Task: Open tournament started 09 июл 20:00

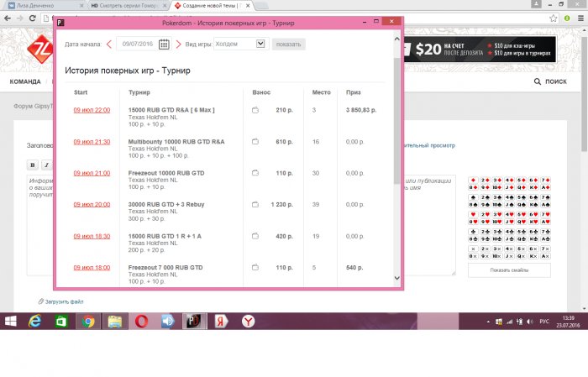Action: click(x=92, y=205)
